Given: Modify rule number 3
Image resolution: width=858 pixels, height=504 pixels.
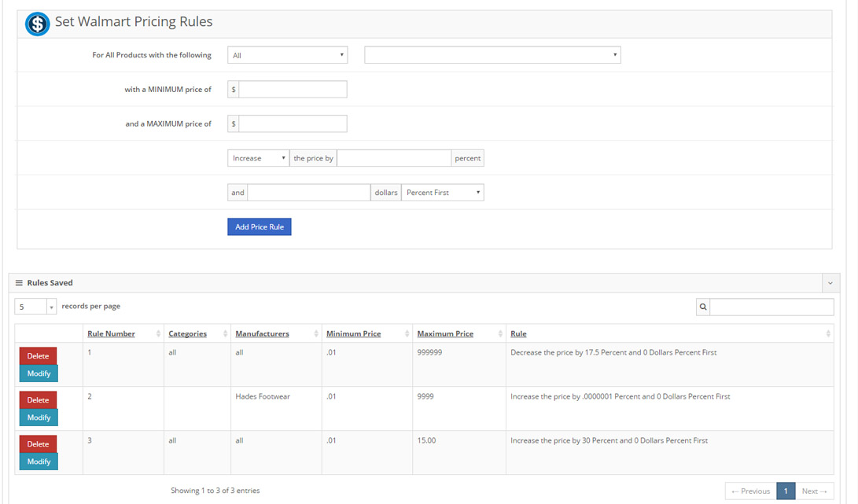Looking at the screenshot, I should [39, 462].
